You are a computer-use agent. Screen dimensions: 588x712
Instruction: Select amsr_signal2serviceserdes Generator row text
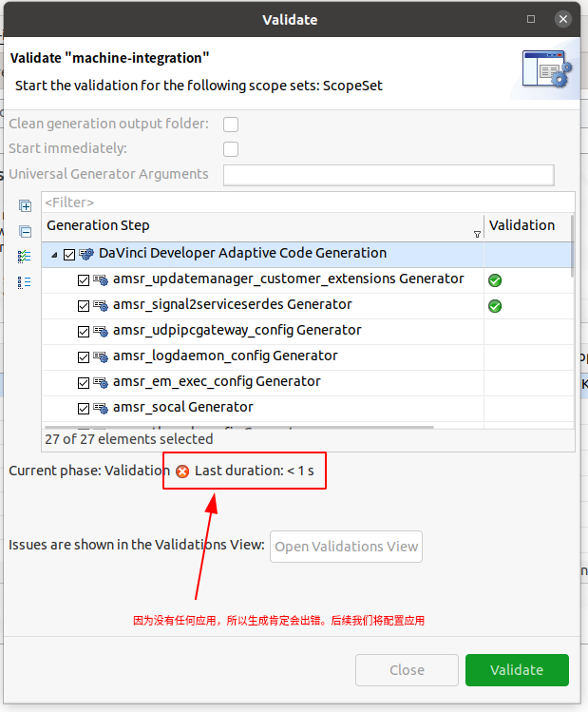pyautogui.click(x=233, y=305)
